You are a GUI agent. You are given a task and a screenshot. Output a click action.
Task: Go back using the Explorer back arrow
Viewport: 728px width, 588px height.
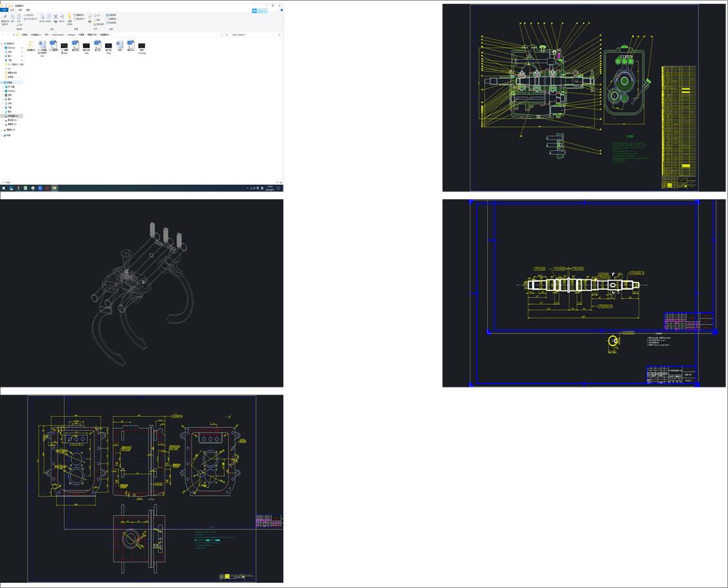tap(3, 35)
